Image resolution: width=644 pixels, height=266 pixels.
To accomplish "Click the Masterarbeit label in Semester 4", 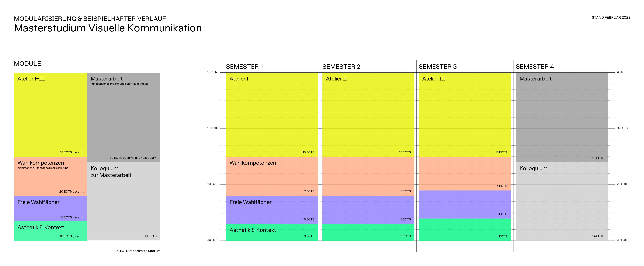I will [x=535, y=79].
